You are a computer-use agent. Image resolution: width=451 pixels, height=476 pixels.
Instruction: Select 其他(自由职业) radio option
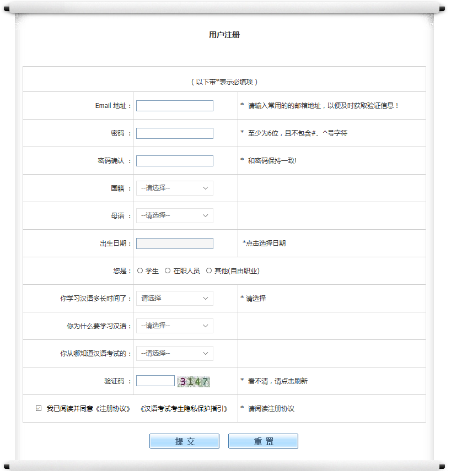tap(209, 271)
